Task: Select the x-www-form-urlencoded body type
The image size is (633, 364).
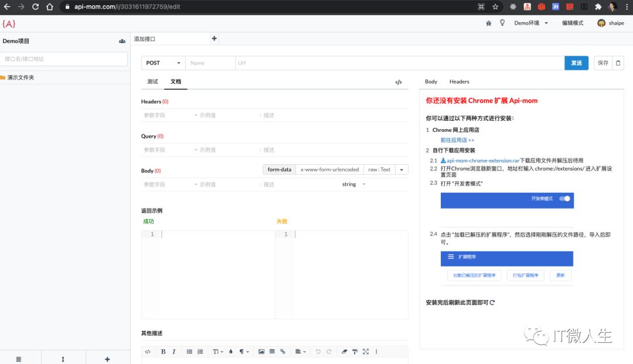Action: point(329,169)
